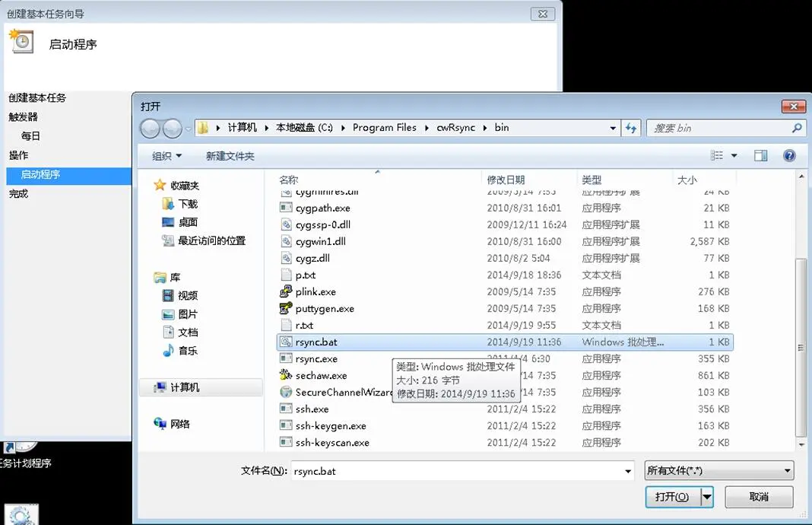This screenshot has width=812, height=525.
Task: Click the SecureChannelWizard file icon
Action: click(286, 393)
